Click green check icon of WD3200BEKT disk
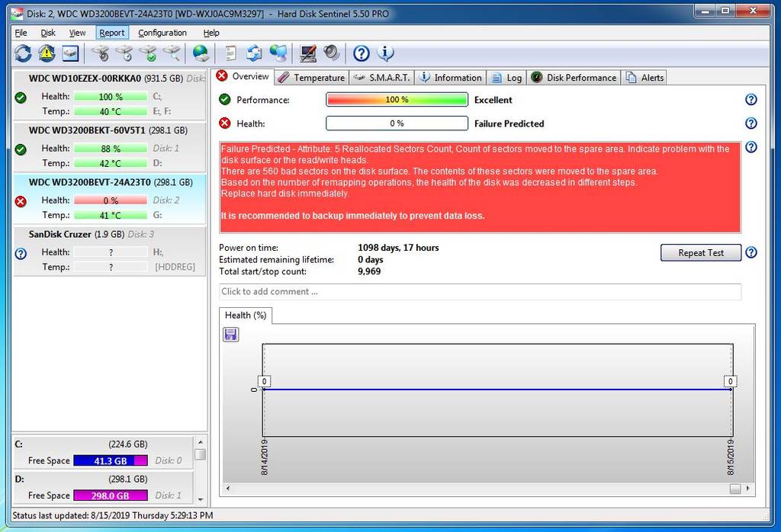The image size is (781, 532). pos(21,149)
